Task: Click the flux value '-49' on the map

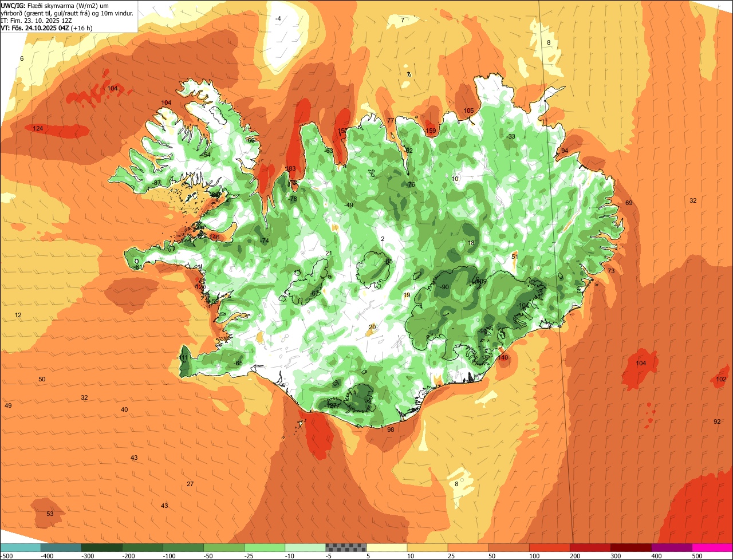Action: click(349, 205)
